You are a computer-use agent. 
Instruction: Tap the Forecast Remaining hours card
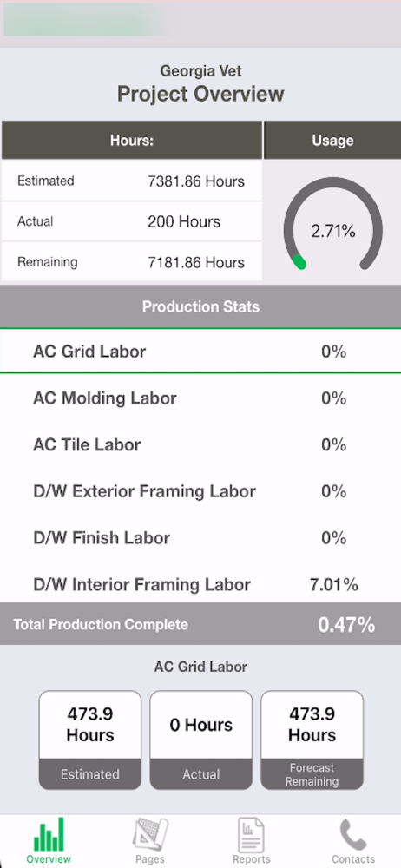tap(312, 740)
